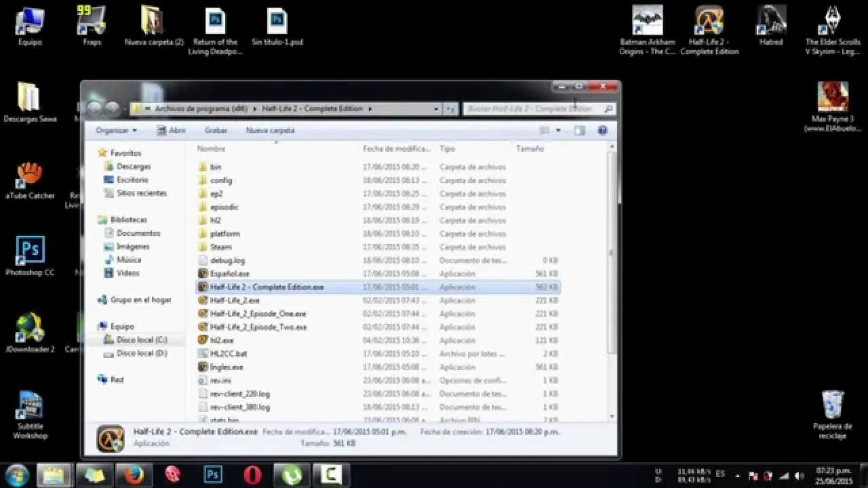The image size is (868, 488).
Task: Toggle the Explorer preview pane button
Action: click(x=579, y=130)
